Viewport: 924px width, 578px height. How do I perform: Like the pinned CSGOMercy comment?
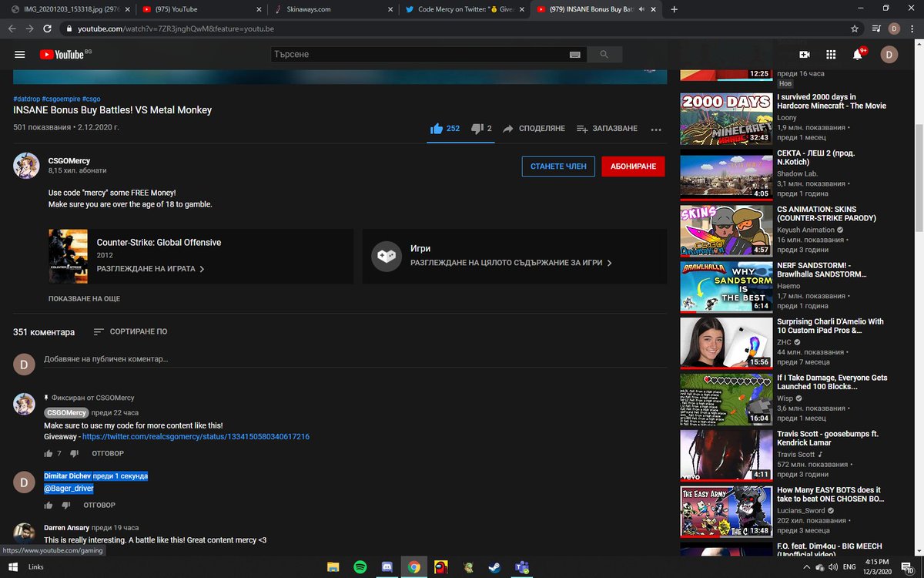point(49,453)
